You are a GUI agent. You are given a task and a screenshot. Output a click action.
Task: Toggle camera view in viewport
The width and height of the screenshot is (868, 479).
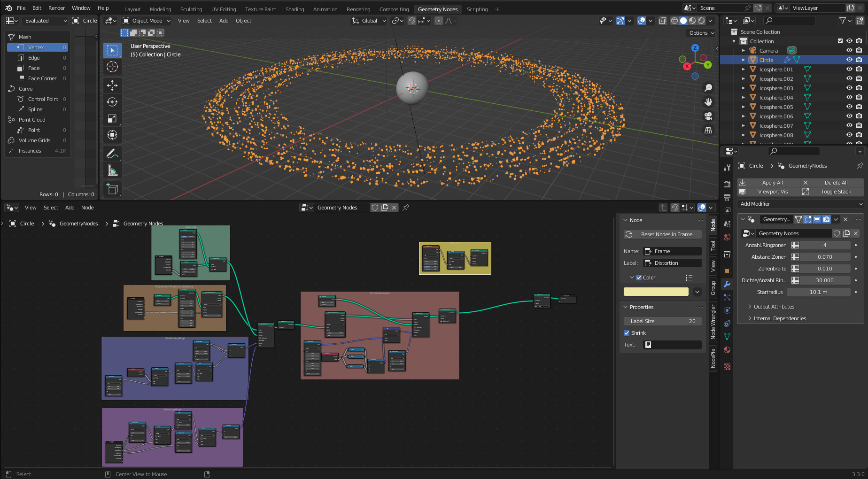[708, 116]
